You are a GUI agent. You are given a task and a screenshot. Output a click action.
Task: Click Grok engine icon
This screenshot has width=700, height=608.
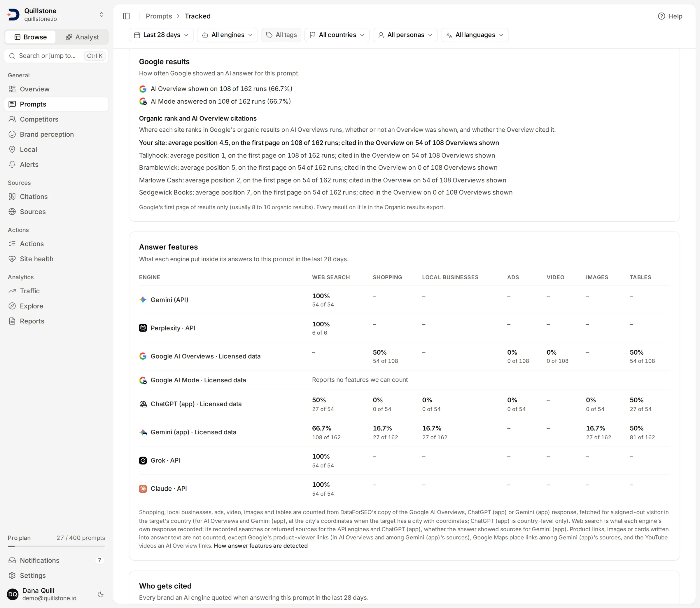click(x=143, y=460)
